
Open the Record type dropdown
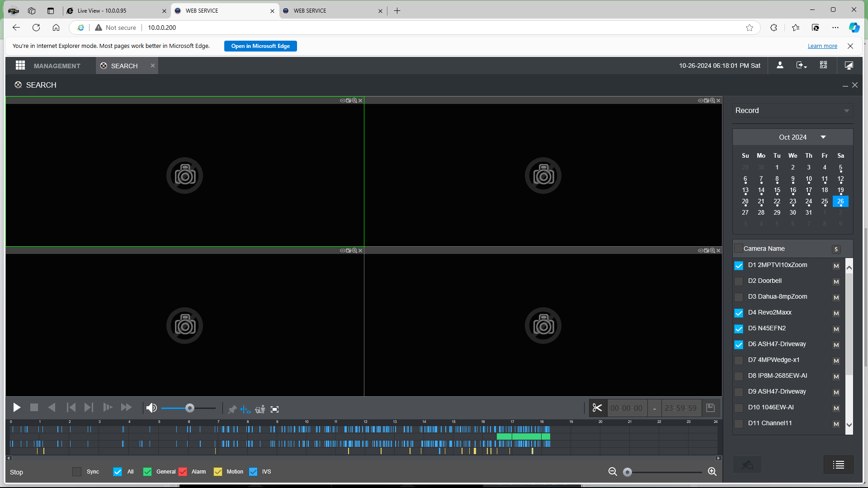point(793,111)
